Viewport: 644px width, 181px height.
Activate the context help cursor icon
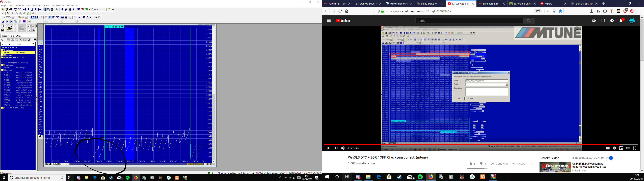113,10
